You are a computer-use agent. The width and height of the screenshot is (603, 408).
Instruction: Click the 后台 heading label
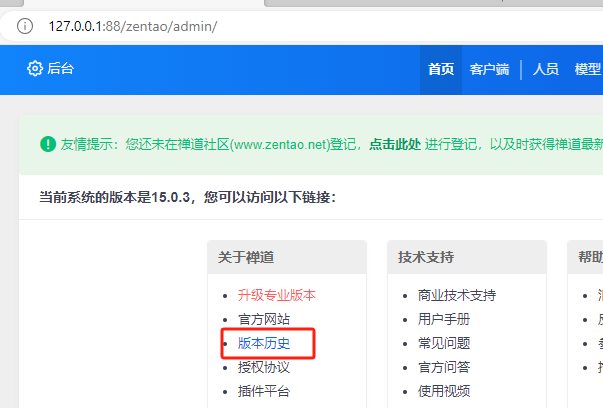(60, 69)
